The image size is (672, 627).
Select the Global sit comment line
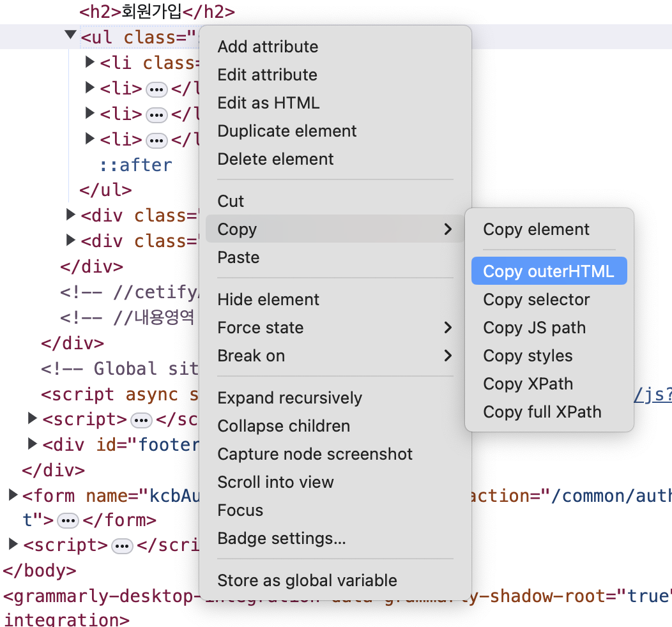(x=119, y=369)
